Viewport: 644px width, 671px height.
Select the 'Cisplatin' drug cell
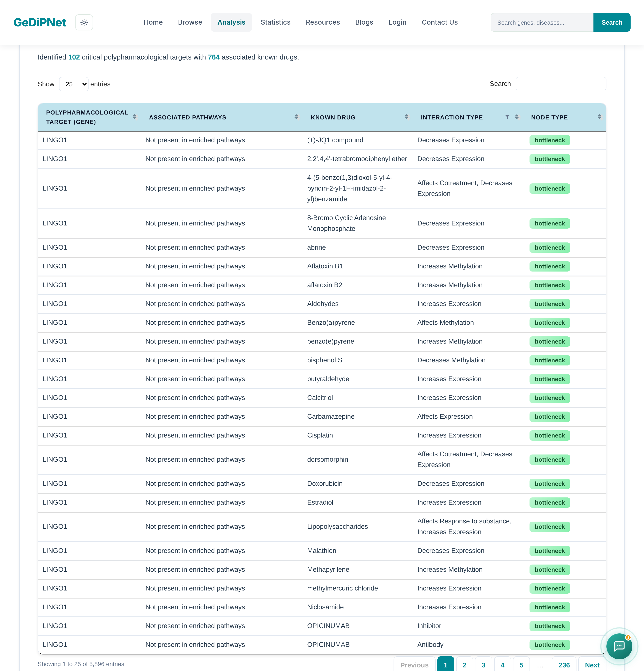[x=320, y=435]
